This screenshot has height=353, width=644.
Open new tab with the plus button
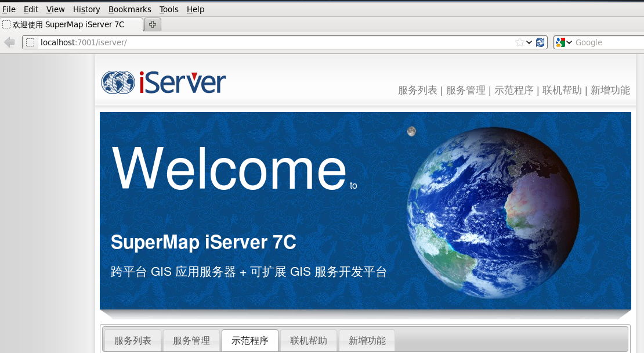pos(153,24)
